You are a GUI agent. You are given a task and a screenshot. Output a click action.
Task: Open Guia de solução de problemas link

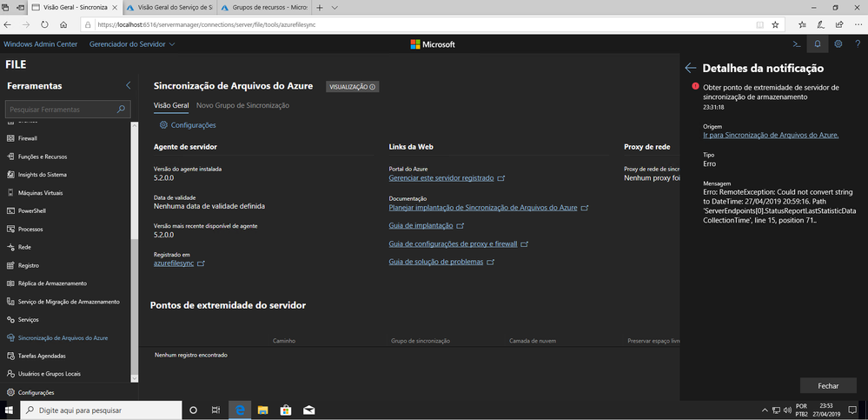[436, 262]
